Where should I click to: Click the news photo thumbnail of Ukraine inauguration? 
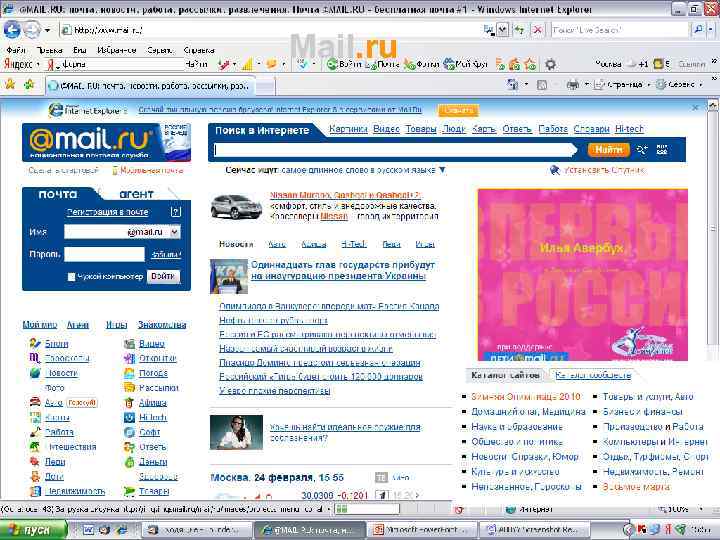point(229,276)
